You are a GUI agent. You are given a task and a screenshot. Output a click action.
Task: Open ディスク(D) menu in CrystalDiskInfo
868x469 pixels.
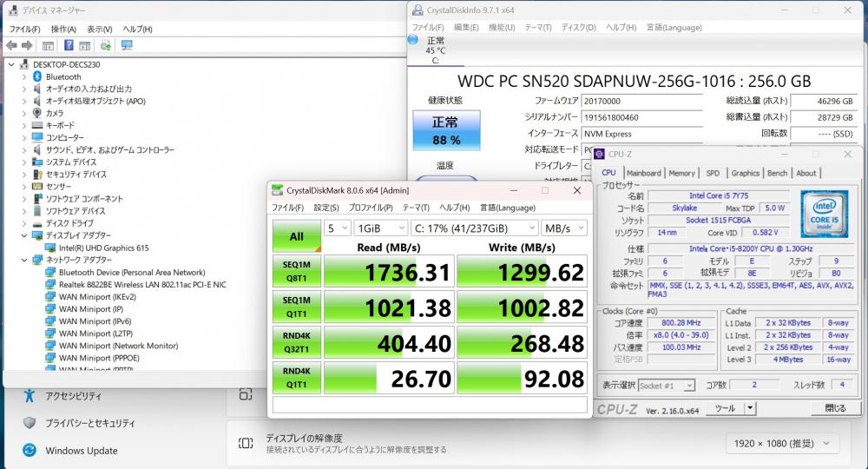(x=578, y=27)
